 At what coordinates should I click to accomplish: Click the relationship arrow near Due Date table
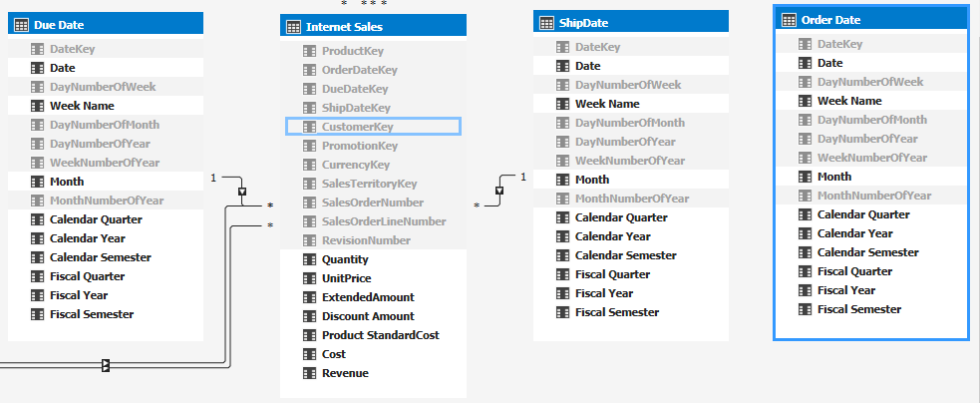242,191
